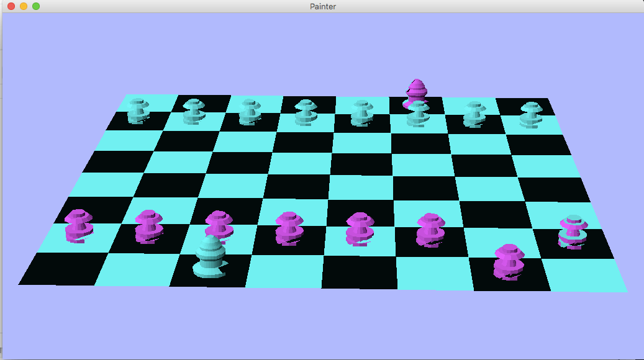Close the Painter window with red button
Screen dimensions: 644x360
[x=11, y=6]
